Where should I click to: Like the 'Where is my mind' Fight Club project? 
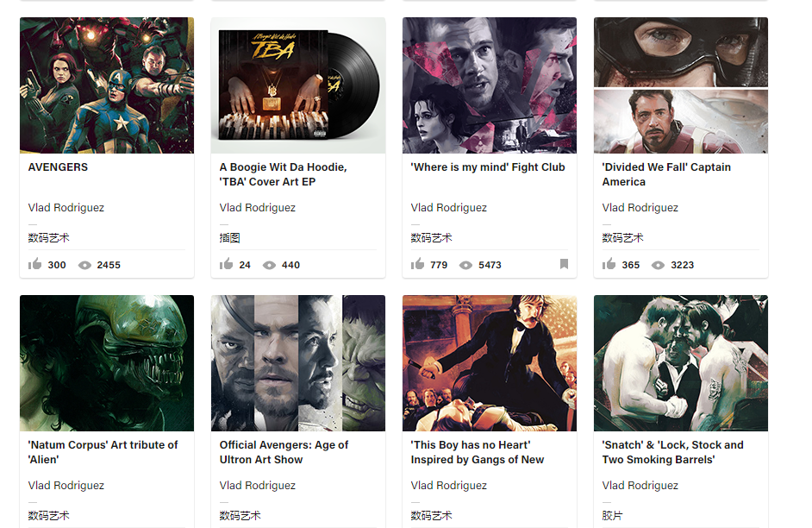pyautogui.click(x=418, y=264)
